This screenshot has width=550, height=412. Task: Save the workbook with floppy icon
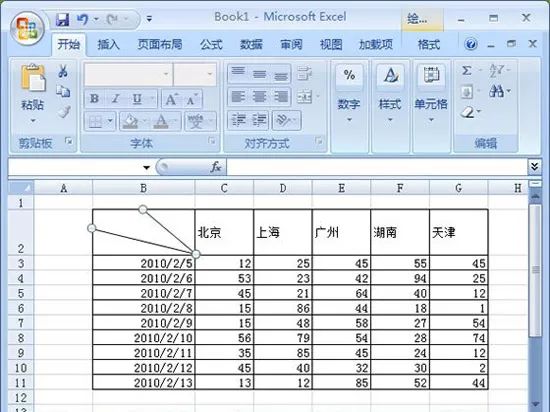tap(62, 19)
